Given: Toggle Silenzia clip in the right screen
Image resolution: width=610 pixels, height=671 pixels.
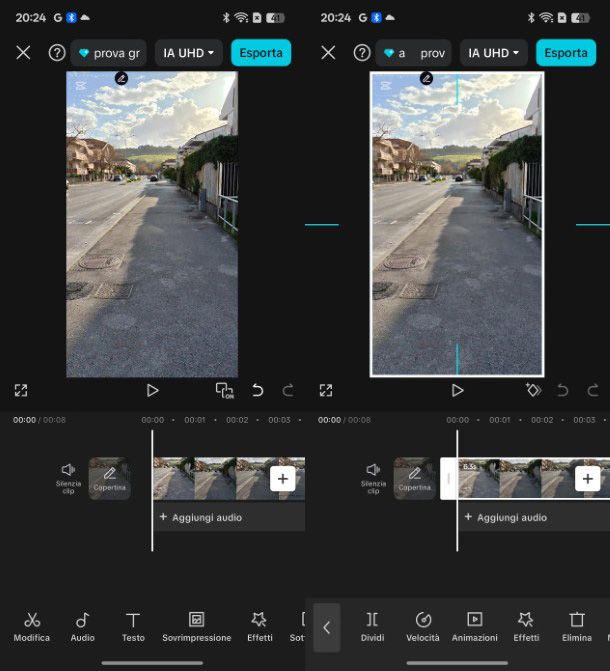Looking at the screenshot, I should tap(373, 476).
